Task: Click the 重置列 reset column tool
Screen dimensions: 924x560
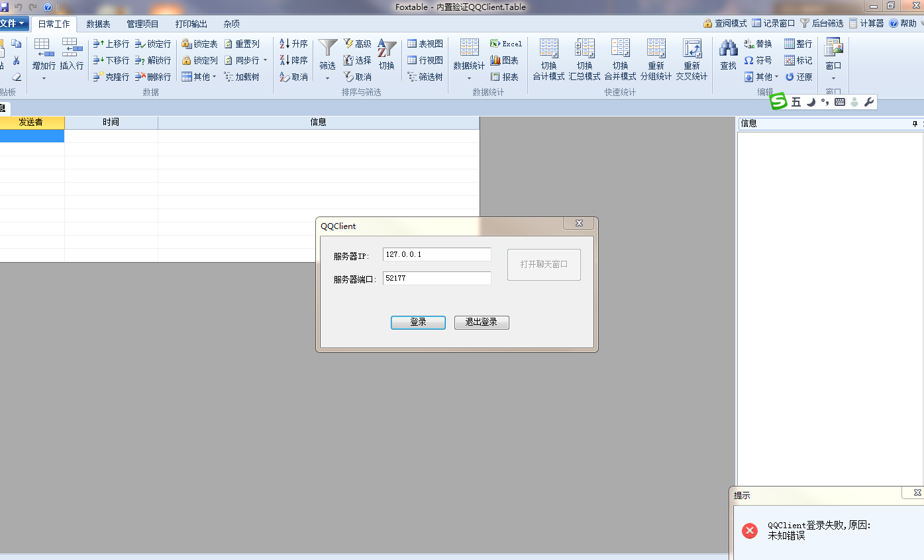Action: pyautogui.click(x=242, y=44)
